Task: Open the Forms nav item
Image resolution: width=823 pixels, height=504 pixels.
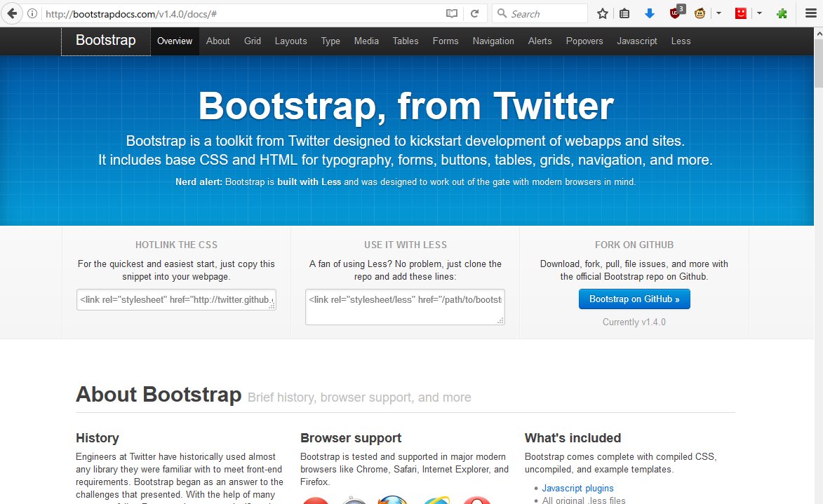Action: [x=446, y=41]
